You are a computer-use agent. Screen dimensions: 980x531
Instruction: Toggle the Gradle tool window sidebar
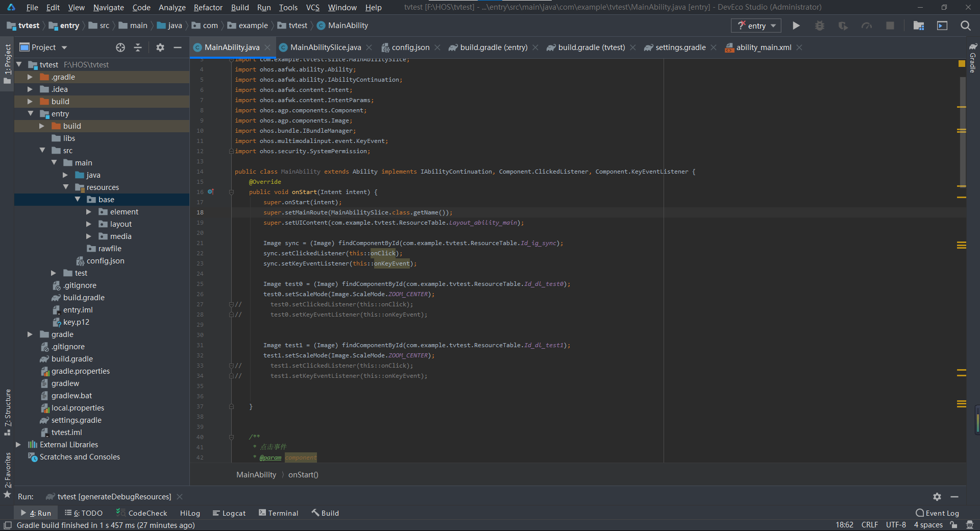click(x=973, y=57)
